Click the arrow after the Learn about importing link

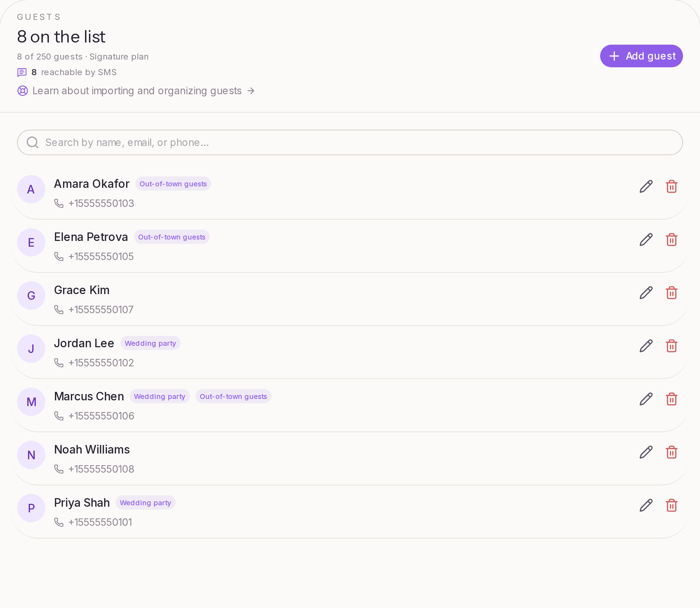[x=251, y=91]
